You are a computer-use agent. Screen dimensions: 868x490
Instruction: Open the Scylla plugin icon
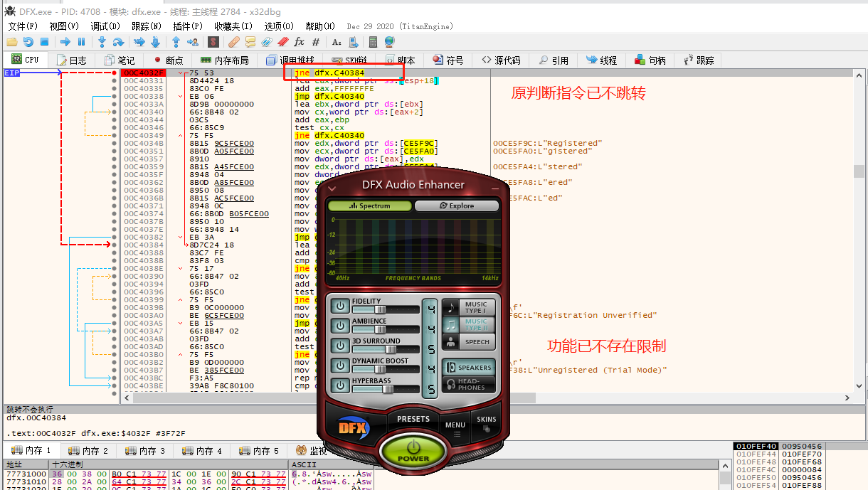(x=213, y=42)
